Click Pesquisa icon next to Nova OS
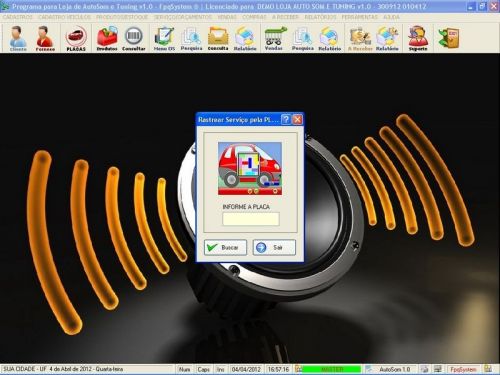Viewport: 500px width, 375px height. tap(191, 39)
